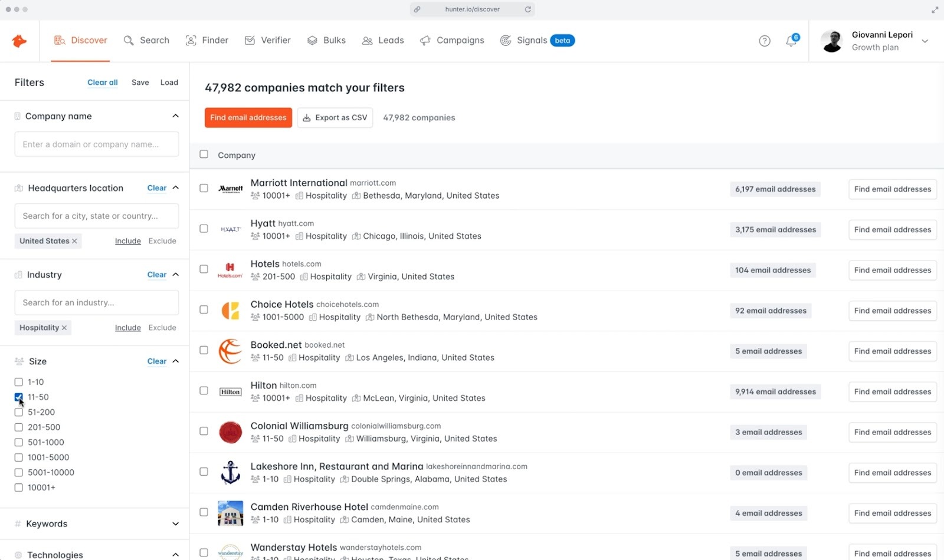Image resolution: width=944 pixels, height=560 pixels.
Task: Collapse the Company name filter section
Action: point(175,116)
